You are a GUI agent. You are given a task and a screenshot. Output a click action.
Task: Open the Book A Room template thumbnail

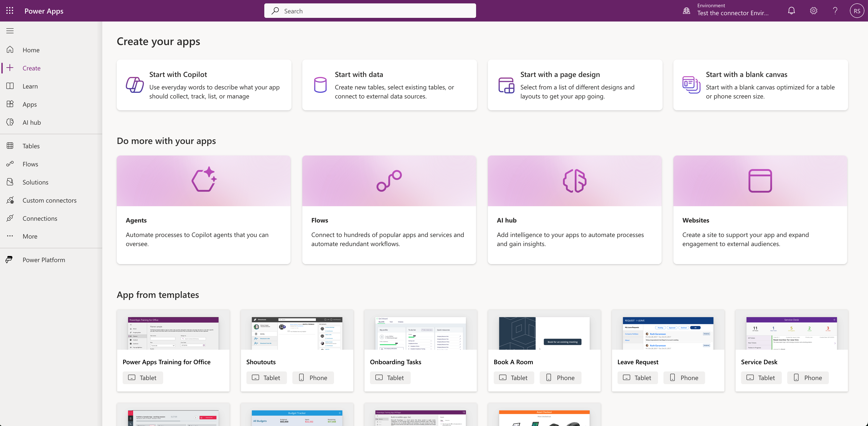click(544, 333)
